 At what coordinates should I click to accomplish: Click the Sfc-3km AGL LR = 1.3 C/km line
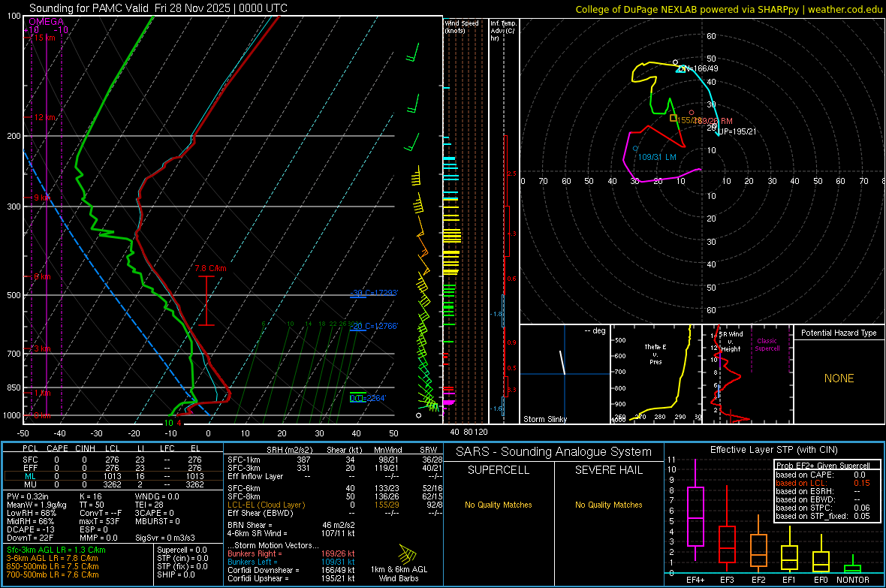pos(56,550)
